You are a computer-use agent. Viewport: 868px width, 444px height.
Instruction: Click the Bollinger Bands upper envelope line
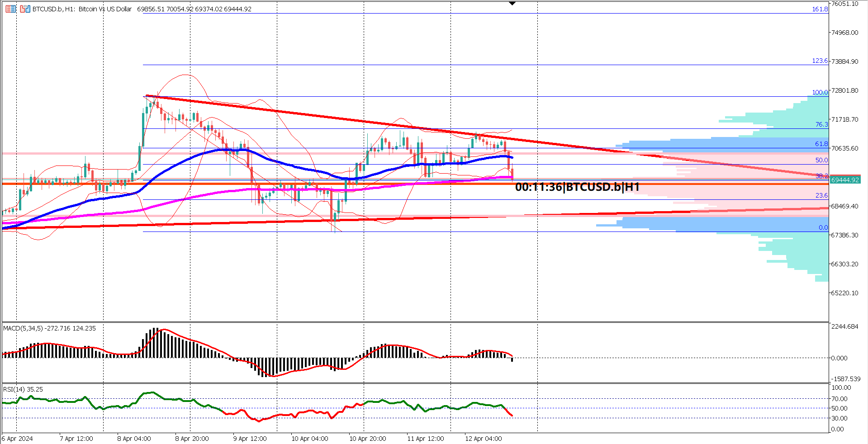pyautogui.click(x=185, y=75)
